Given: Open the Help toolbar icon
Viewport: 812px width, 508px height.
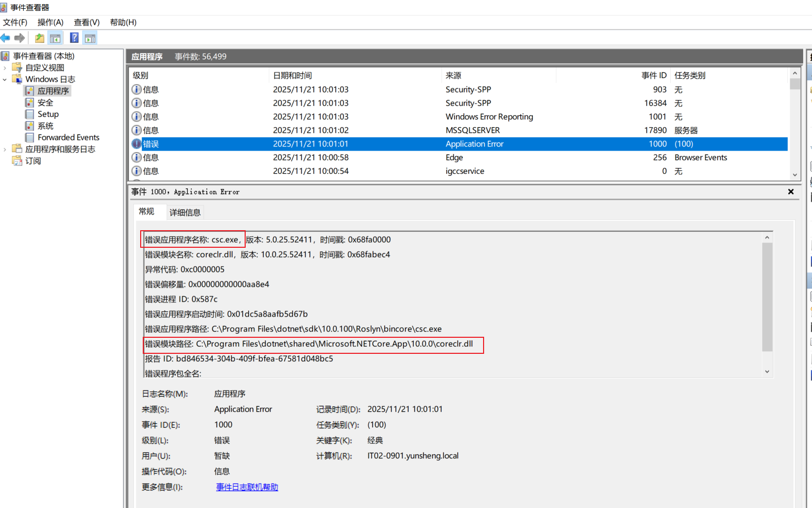Looking at the screenshot, I should point(74,38).
